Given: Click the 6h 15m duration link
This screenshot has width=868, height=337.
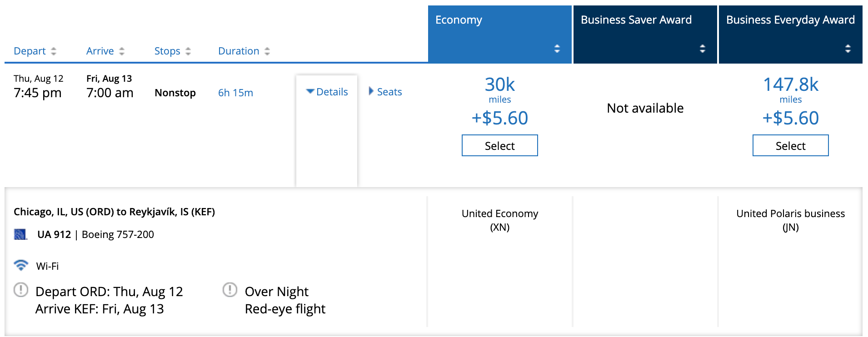Looking at the screenshot, I should pos(235,93).
